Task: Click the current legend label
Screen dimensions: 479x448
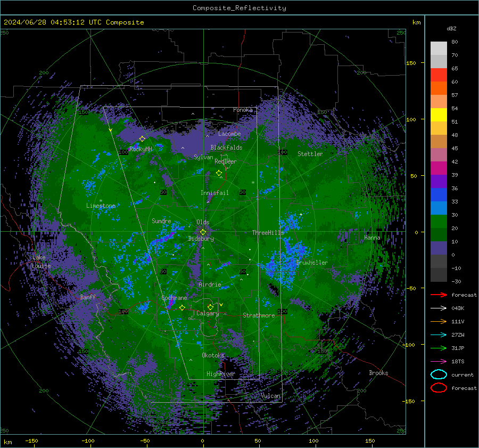Action: 463,374
